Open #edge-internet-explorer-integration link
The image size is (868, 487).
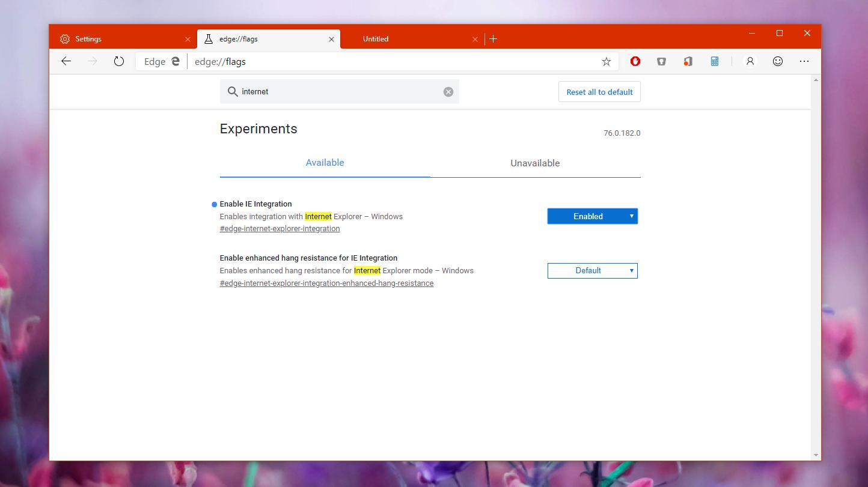(280, 229)
